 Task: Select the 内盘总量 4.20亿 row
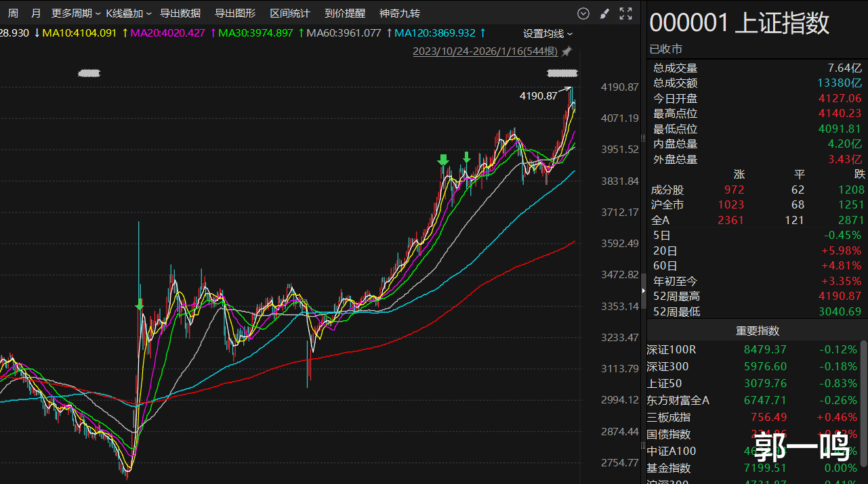(757, 144)
